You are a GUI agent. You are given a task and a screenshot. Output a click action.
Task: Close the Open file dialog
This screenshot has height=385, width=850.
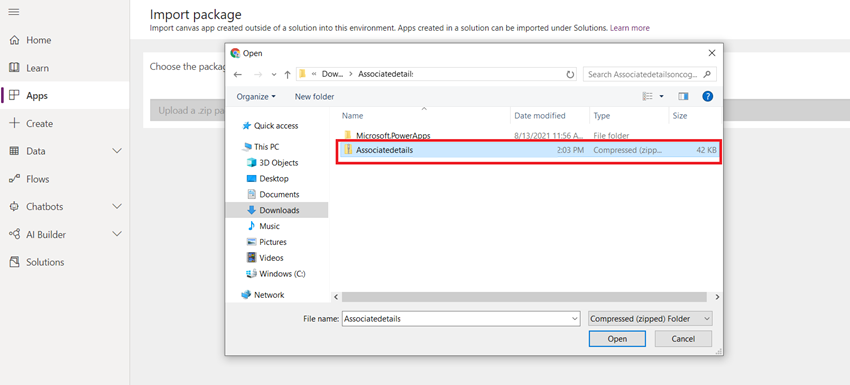(x=712, y=53)
